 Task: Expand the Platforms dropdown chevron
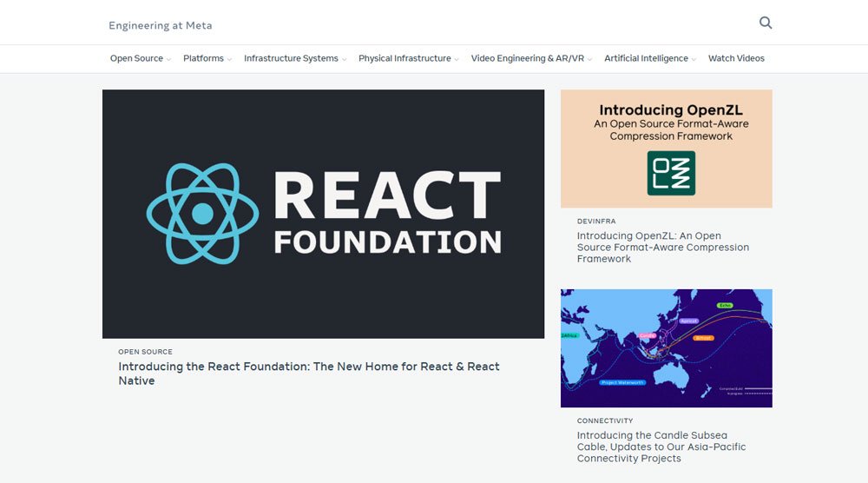(x=230, y=59)
